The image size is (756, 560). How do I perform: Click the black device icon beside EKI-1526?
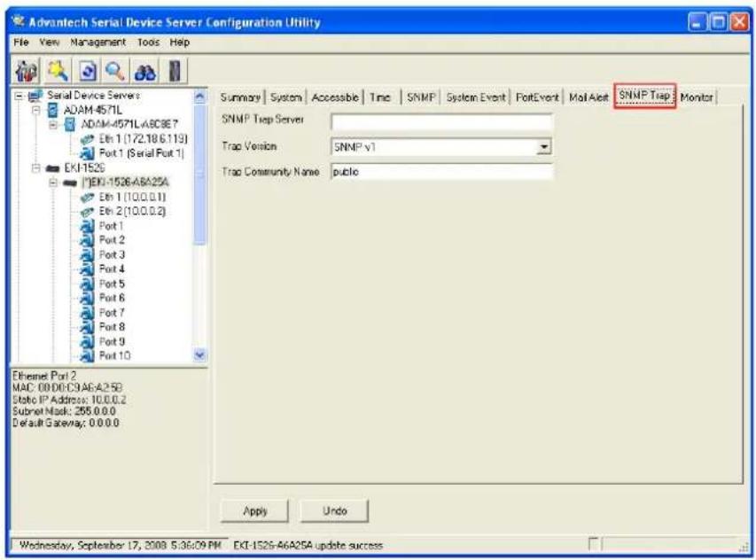[52, 168]
